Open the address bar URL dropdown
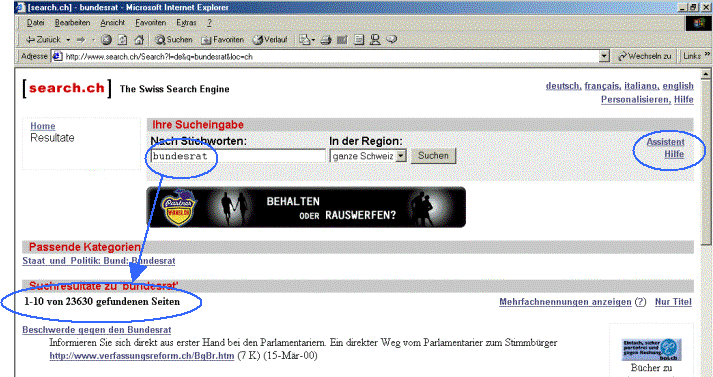 coord(604,56)
